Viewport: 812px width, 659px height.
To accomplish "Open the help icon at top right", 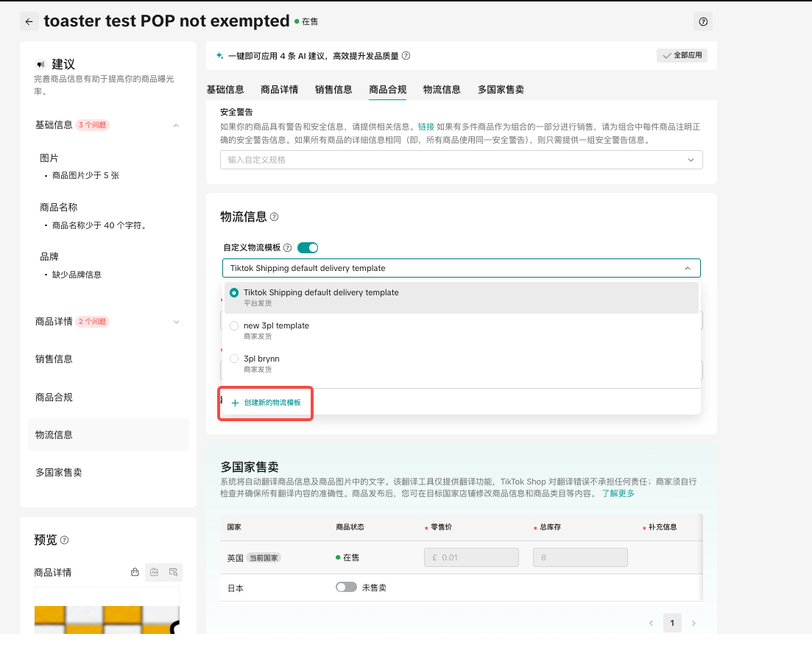I will (x=703, y=21).
